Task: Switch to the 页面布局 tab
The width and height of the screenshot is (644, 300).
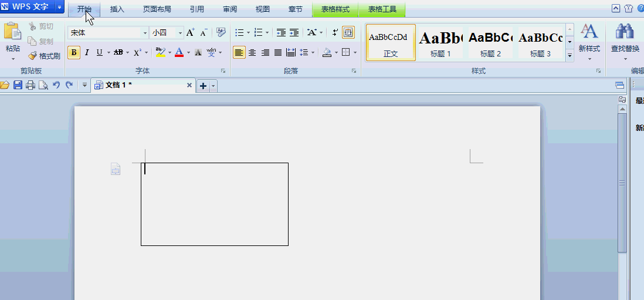Action: click(157, 9)
